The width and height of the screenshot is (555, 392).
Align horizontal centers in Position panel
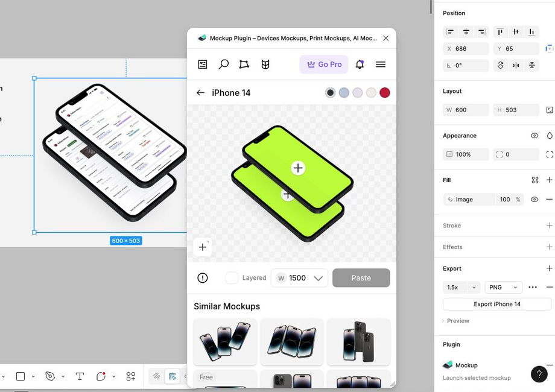(x=466, y=32)
